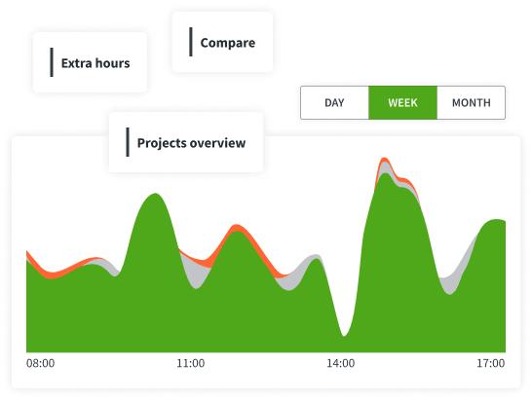Switch the chart to DAY view

(x=334, y=103)
